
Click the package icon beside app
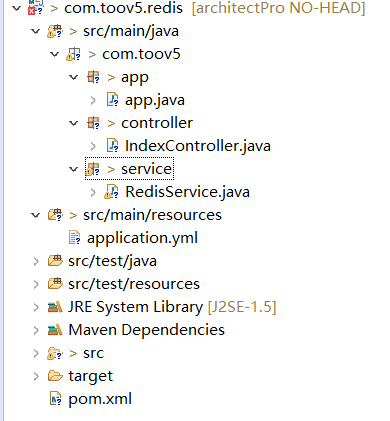tap(93, 77)
